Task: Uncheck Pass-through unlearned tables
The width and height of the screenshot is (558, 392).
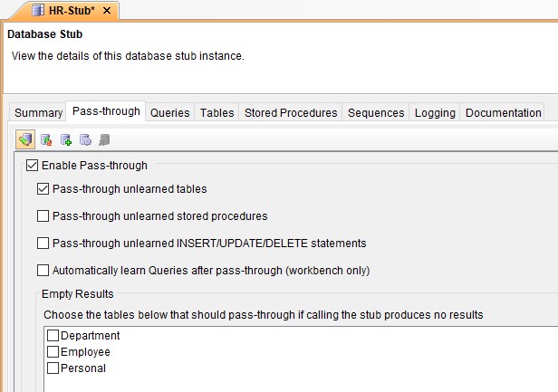Action: pyautogui.click(x=43, y=189)
